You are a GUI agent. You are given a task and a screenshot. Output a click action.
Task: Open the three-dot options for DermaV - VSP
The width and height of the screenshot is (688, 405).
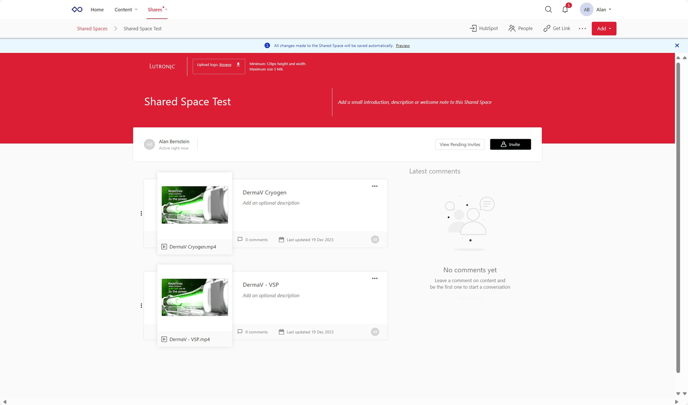point(375,278)
